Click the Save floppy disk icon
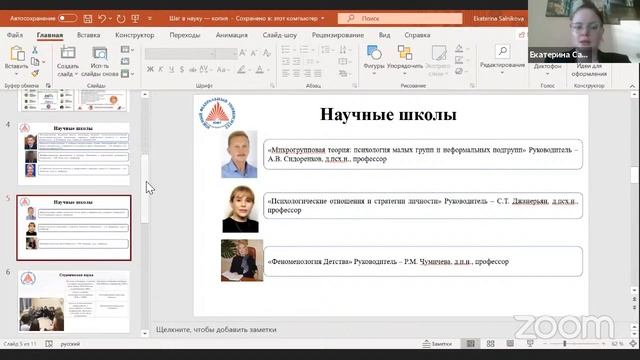Image resolution: width=640 pixels, height=360 pixels. point(88,18)
